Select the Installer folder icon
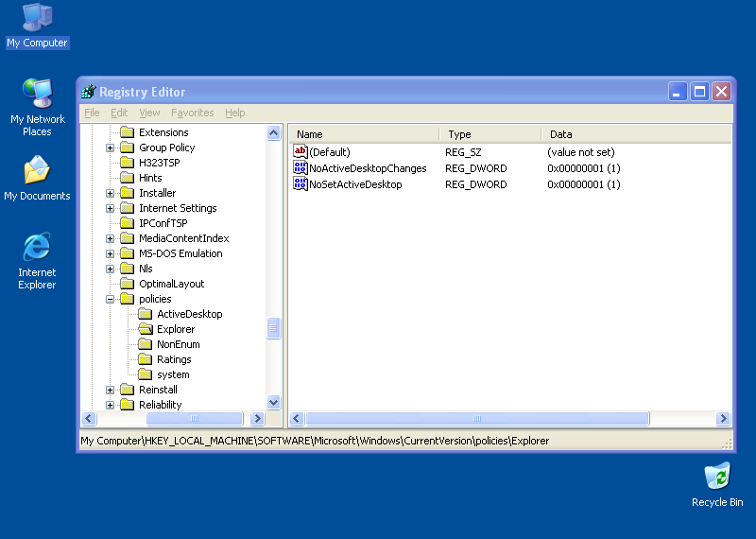 click(127, 193)
